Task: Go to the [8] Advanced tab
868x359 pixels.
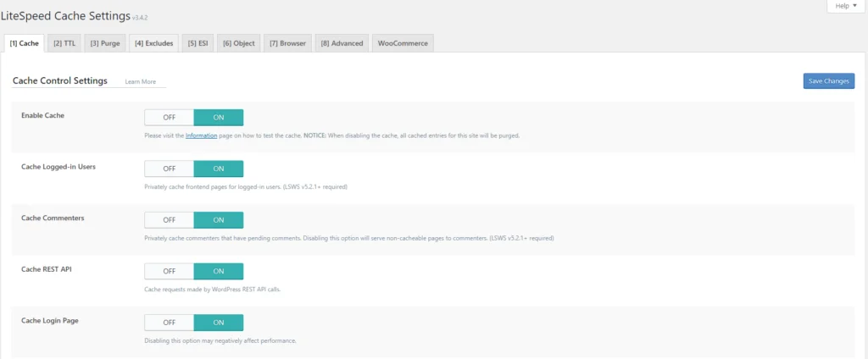Action: [x=342, y=43]
